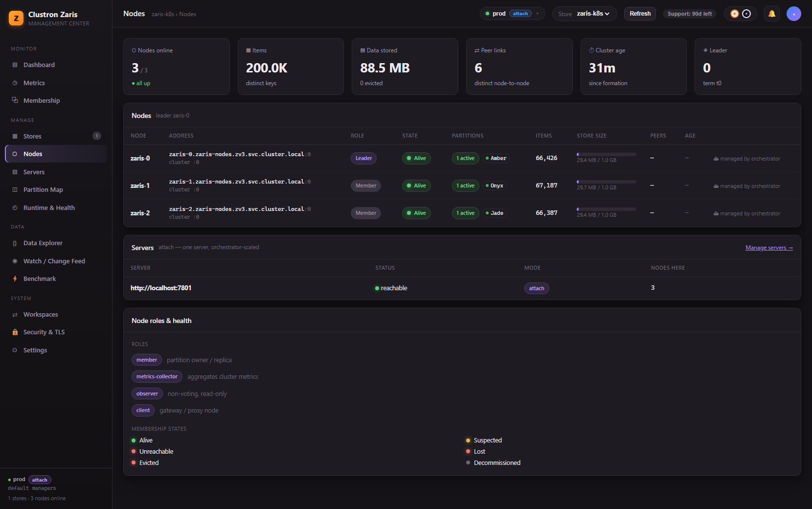Select the orange theme toggle circle
Screen dimensions: 812x509
point(735,14)
